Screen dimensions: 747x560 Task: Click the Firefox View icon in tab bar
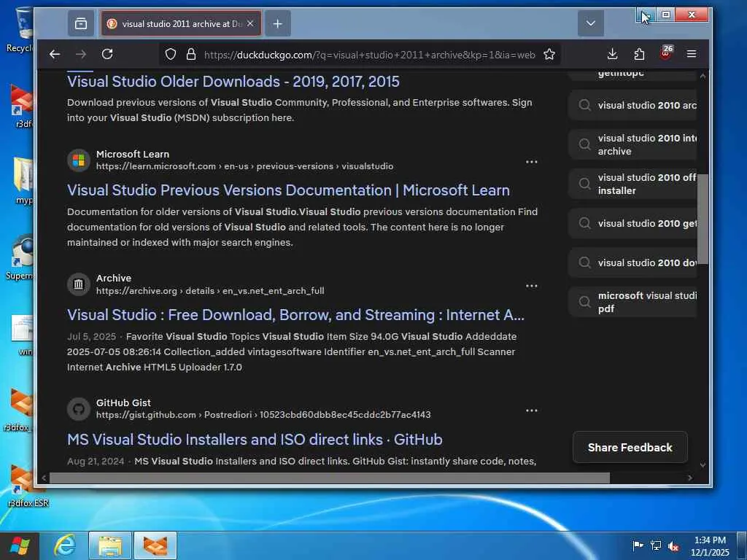pos(81,23)
